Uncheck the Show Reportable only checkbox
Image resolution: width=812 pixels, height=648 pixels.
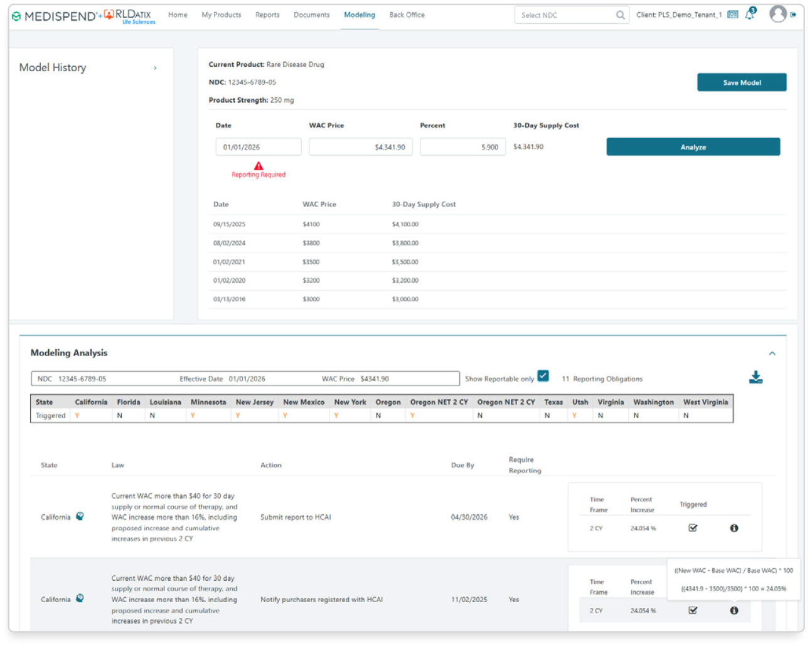[543, 376]
